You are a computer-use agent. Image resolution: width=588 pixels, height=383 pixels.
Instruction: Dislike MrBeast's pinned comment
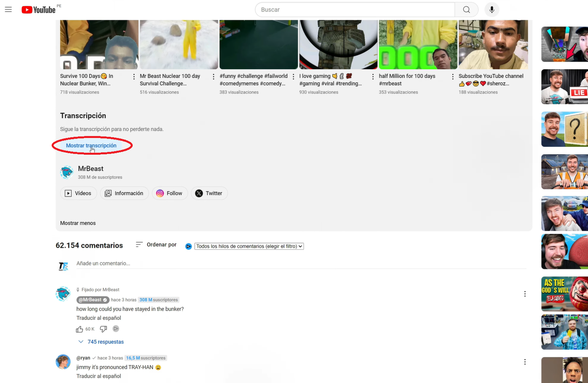tap(103, 329)
